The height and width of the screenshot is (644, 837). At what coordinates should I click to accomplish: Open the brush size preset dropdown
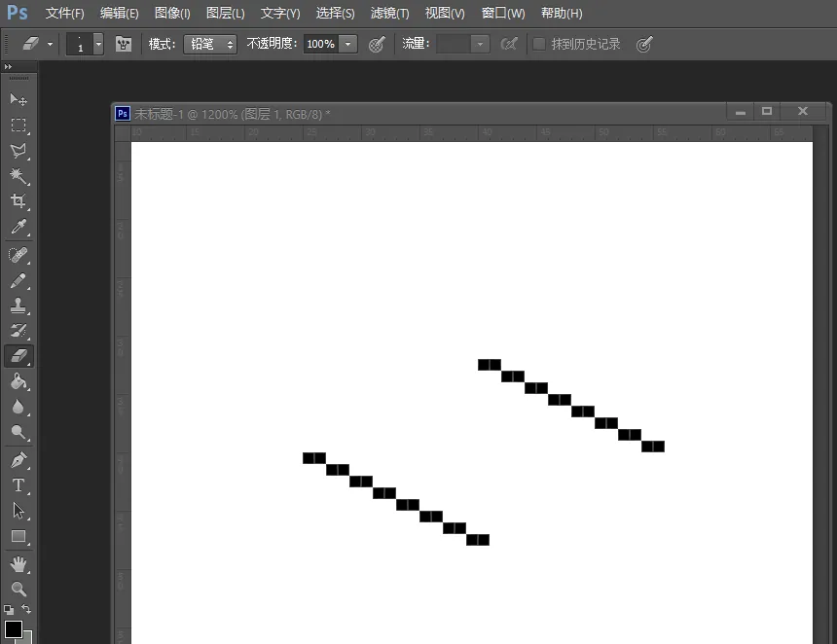[x=98, y=44]
